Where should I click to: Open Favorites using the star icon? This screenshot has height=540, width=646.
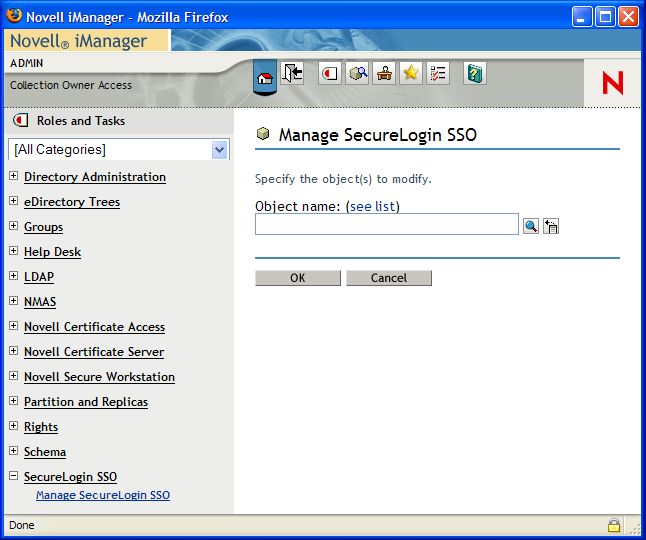tap(411, 73)
